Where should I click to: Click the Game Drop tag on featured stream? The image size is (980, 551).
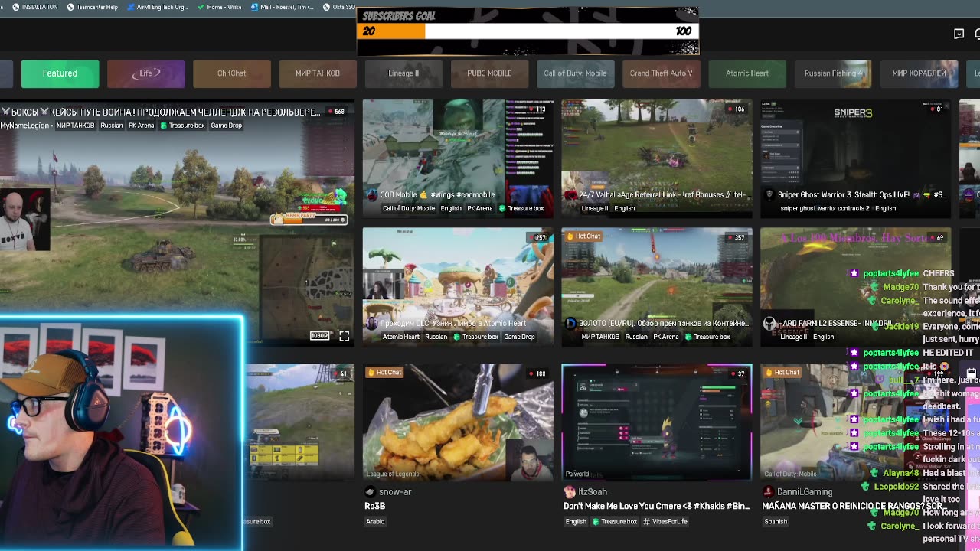point(226,126)
